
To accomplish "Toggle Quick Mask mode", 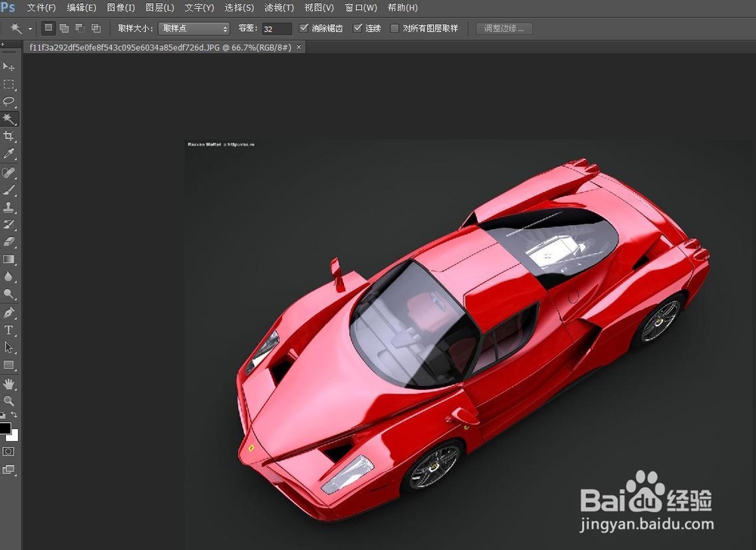I will (x=8, y=451).
